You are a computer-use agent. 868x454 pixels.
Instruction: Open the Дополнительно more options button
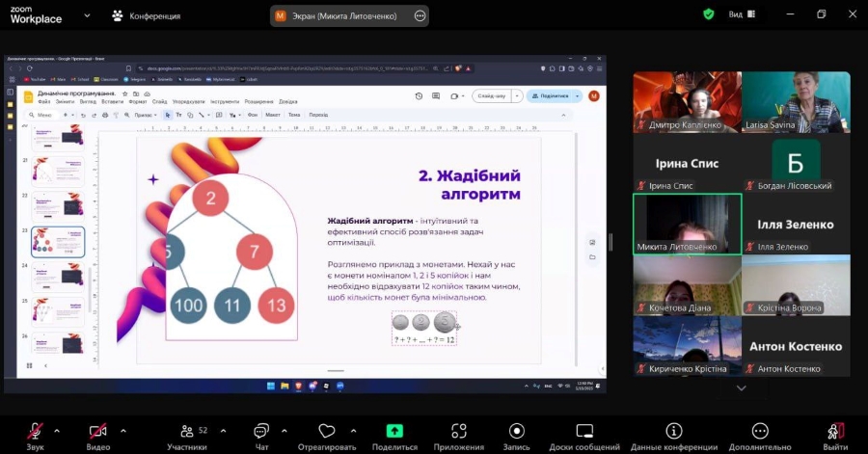click(760, 432)
